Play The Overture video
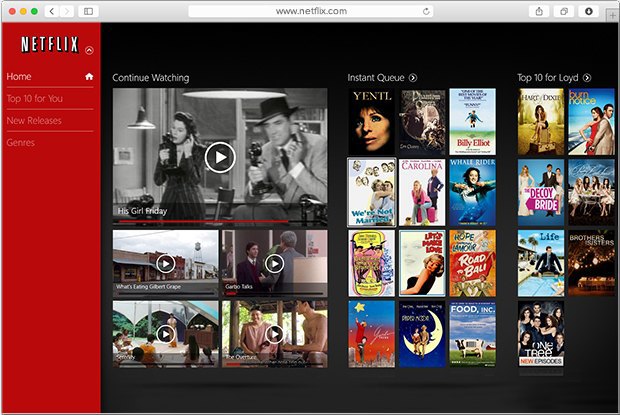 tap(274, 334)
